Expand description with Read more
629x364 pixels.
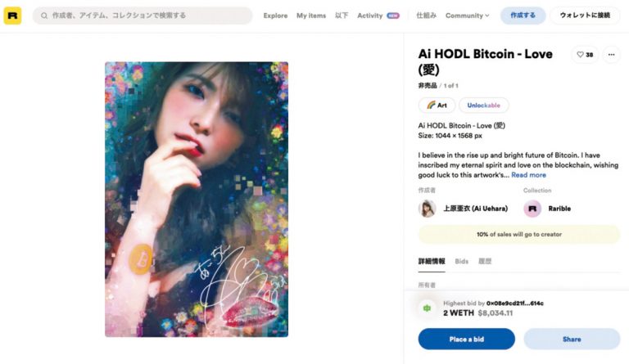528,174
